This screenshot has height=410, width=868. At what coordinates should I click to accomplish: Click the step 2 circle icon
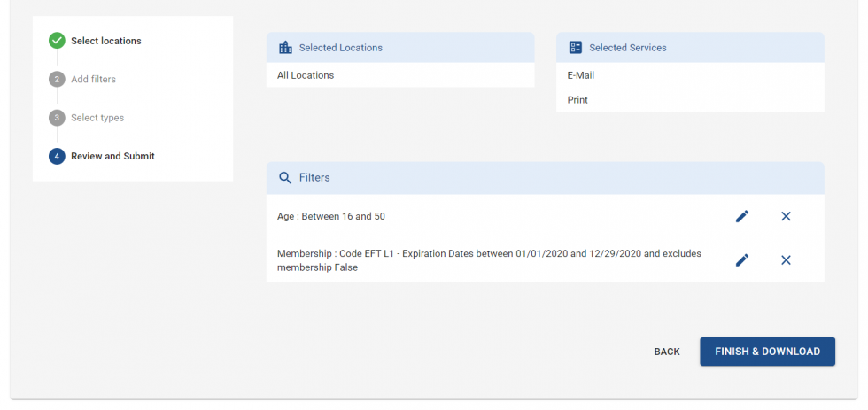(x=57, y=79)
